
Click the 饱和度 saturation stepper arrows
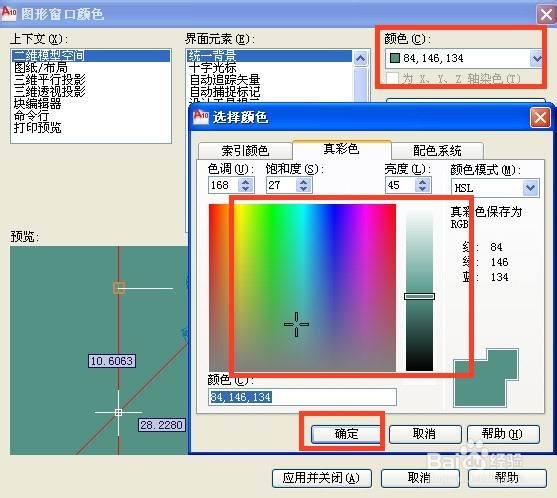pos(304,185)
